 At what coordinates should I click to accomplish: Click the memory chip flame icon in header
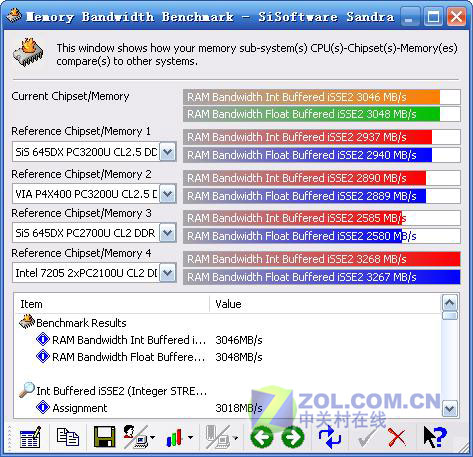pos(28,52)
